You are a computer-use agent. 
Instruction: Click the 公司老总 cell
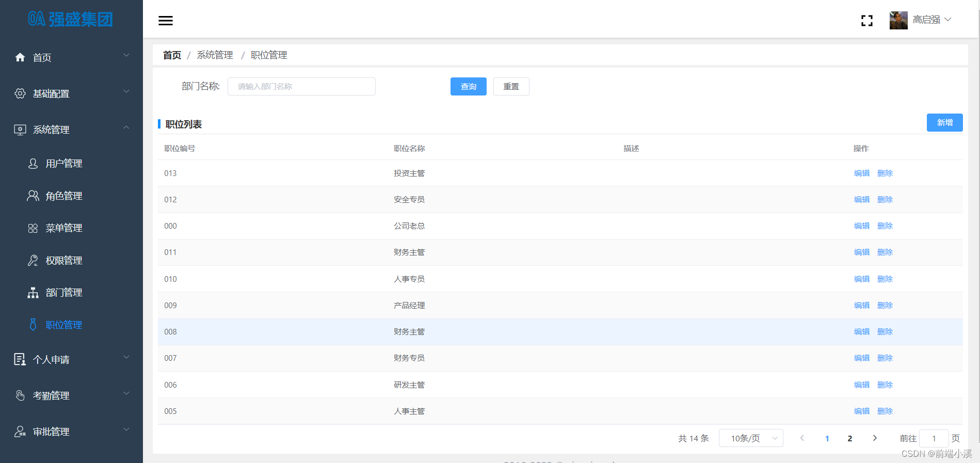(409, 226)
